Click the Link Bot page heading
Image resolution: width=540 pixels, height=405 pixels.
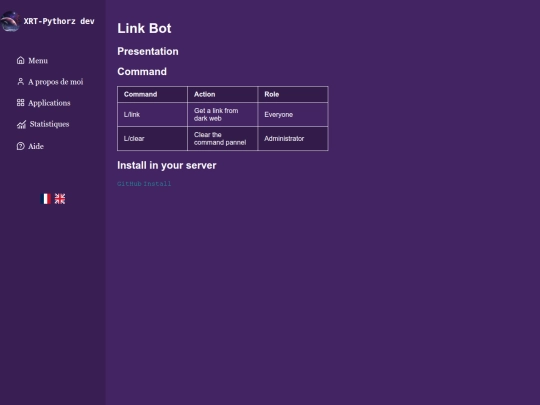click(144, 28)
